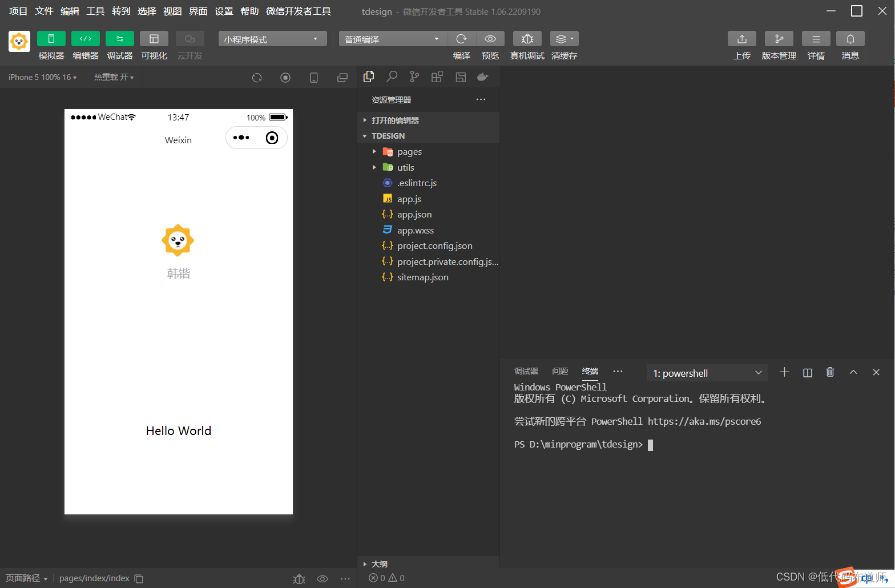Split the terminal pane
The width and height of the screenshot is (895, 588).
coord(808,372)
